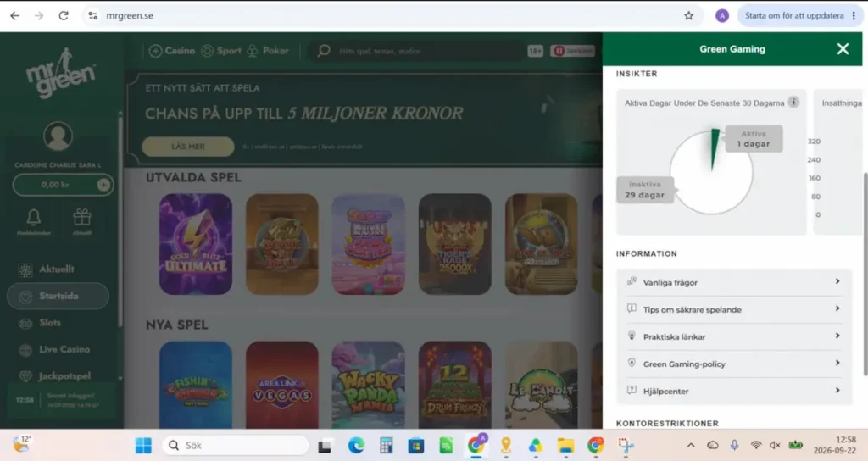Click the Aktiva 1 dagar chart label
Image resolution: width=868 pixels, height=461 pixels.
coord(754,139)
